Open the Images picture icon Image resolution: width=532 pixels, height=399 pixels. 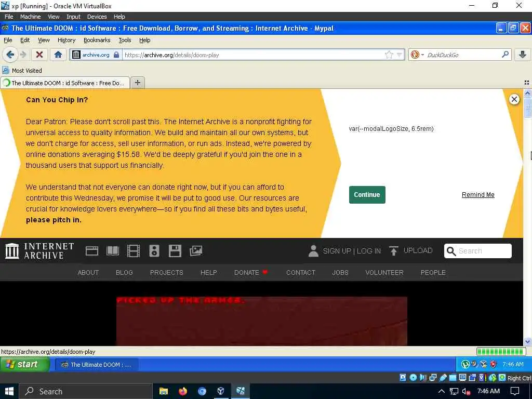click(196, 251)
